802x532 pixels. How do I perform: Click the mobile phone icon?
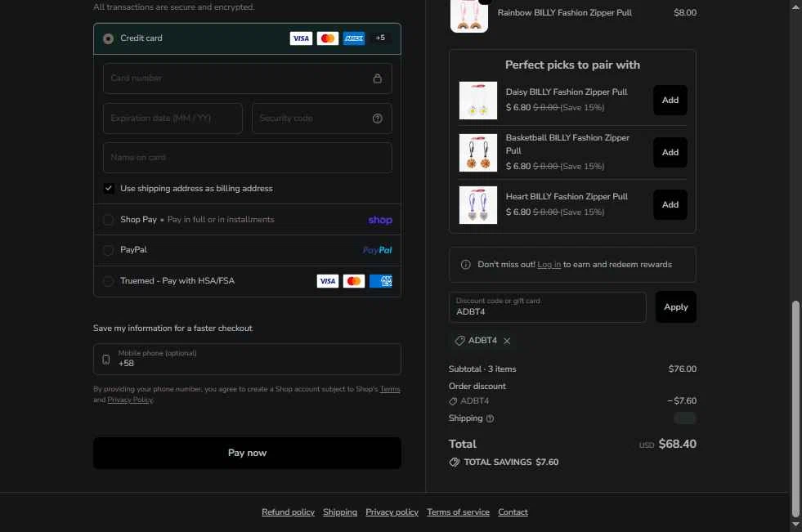[x=106, y=360]
